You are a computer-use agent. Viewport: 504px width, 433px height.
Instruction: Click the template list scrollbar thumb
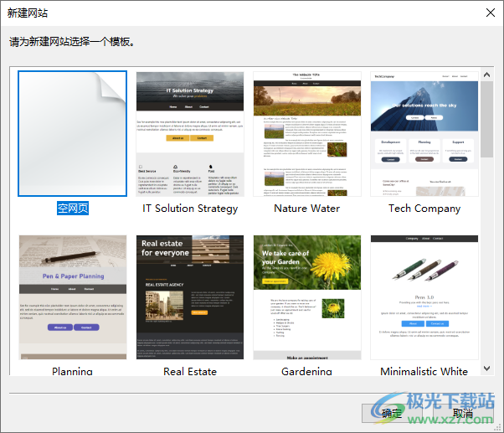tap(487, 119)
